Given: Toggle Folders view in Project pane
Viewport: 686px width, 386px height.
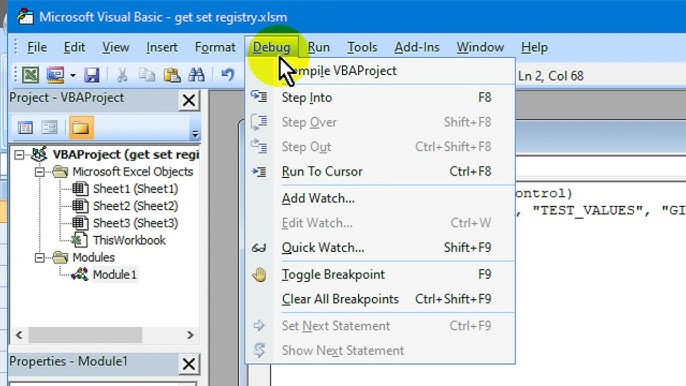Looking at the screenshot, I should 81,128.
